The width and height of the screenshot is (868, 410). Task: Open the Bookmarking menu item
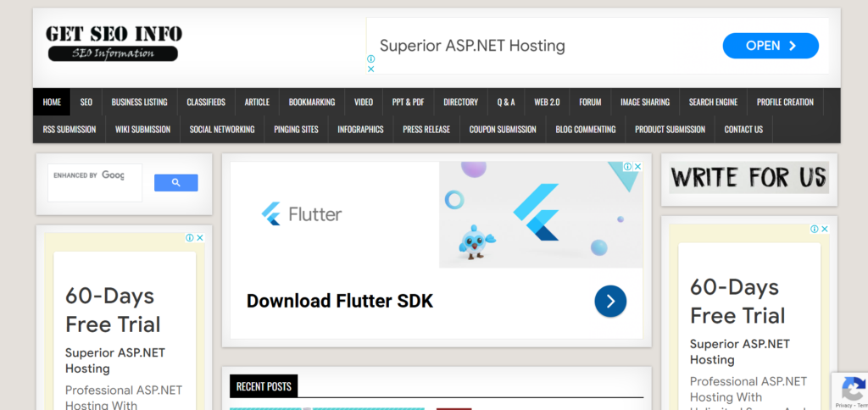pyautogui.click(x=312, y=102)
